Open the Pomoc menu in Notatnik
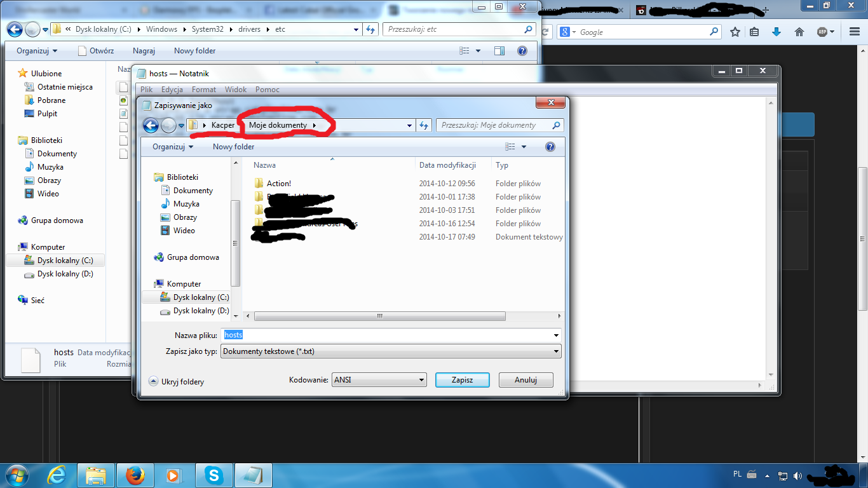868x488 pixels. (x=268, y=90)
